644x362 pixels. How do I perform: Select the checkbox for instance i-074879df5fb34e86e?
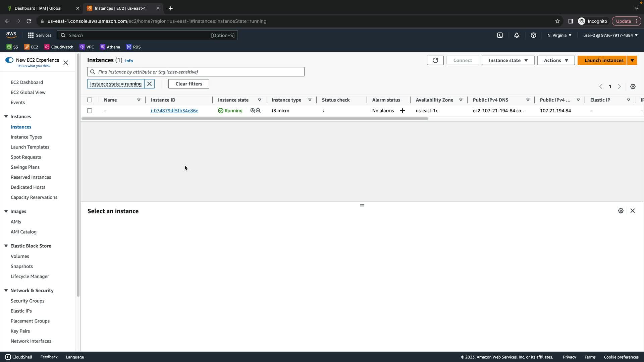pyautogui.click(x=90, y=111)
